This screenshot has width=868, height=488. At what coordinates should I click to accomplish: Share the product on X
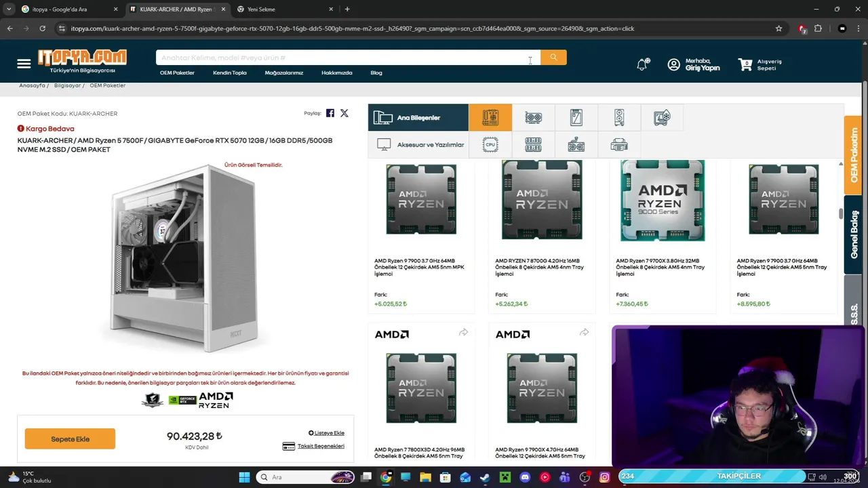(344, 113)
